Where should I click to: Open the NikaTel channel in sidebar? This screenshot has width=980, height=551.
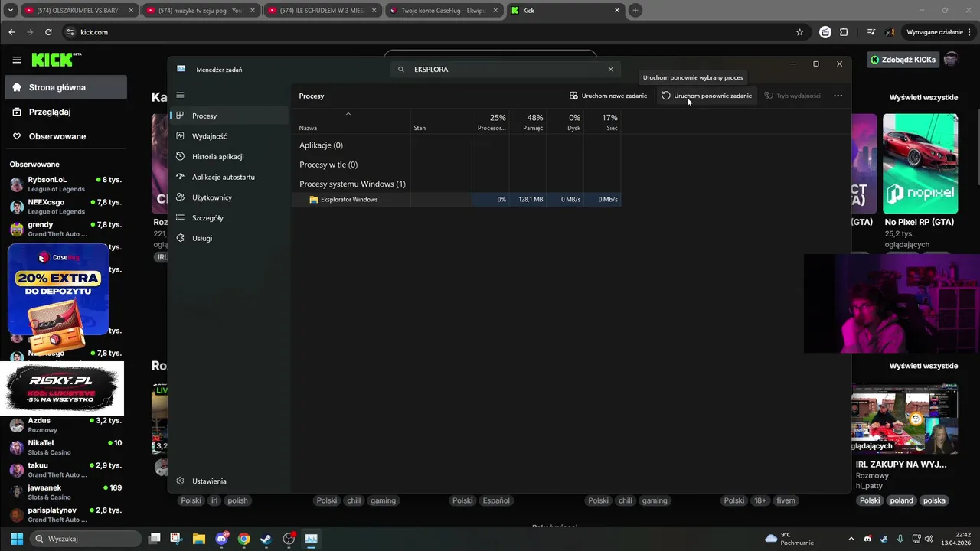tap(66, 447)
